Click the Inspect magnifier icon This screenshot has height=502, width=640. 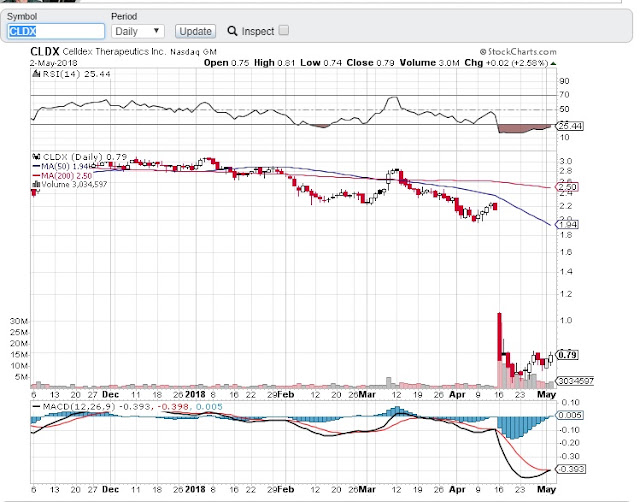(232, 31)
